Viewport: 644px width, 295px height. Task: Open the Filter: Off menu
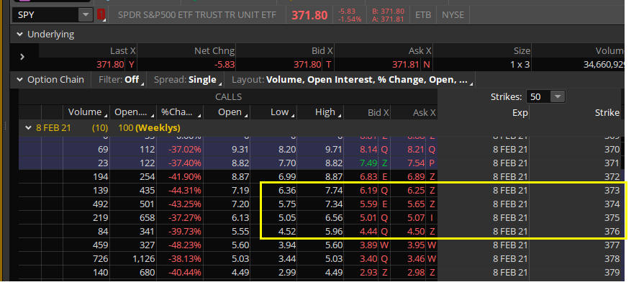tap(120, 80)
